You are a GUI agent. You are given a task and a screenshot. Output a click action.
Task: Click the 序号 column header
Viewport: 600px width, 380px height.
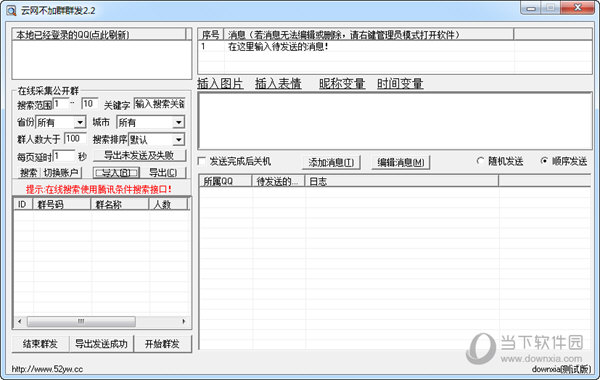click(211, 34)
